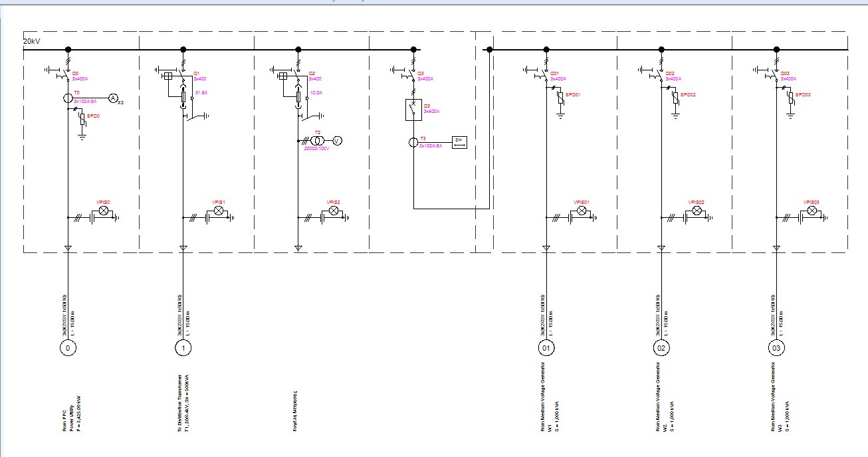Click the ammeter X3 symbol on the T0 branch

(113, 98)
